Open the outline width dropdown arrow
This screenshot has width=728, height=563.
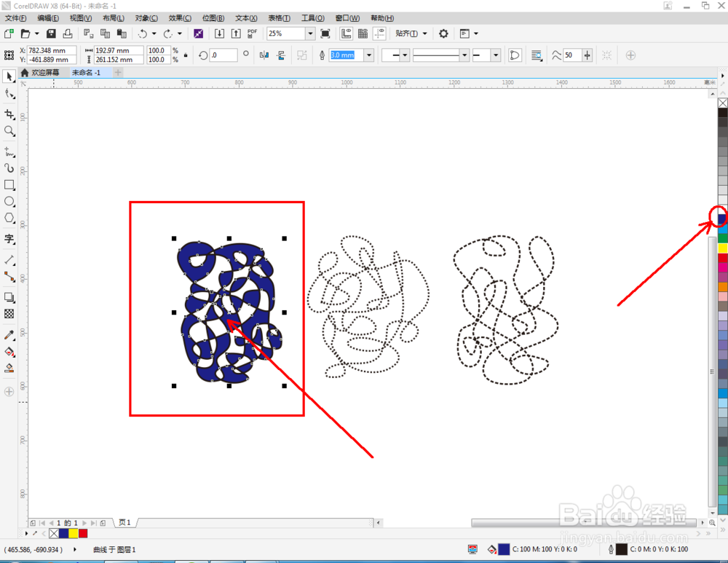coord(369,55)
